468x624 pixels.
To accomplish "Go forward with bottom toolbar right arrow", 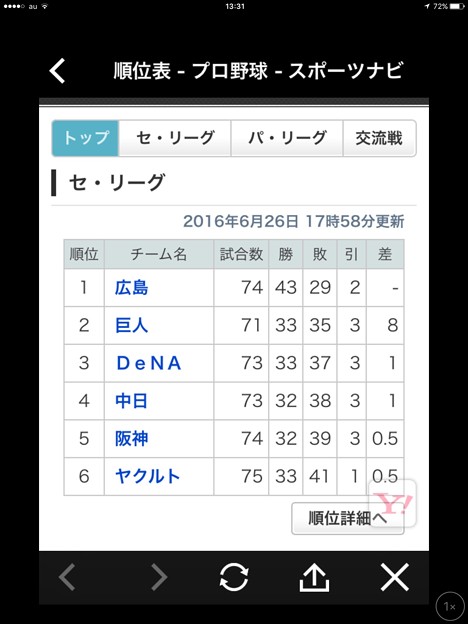I will tap(159, 577).
